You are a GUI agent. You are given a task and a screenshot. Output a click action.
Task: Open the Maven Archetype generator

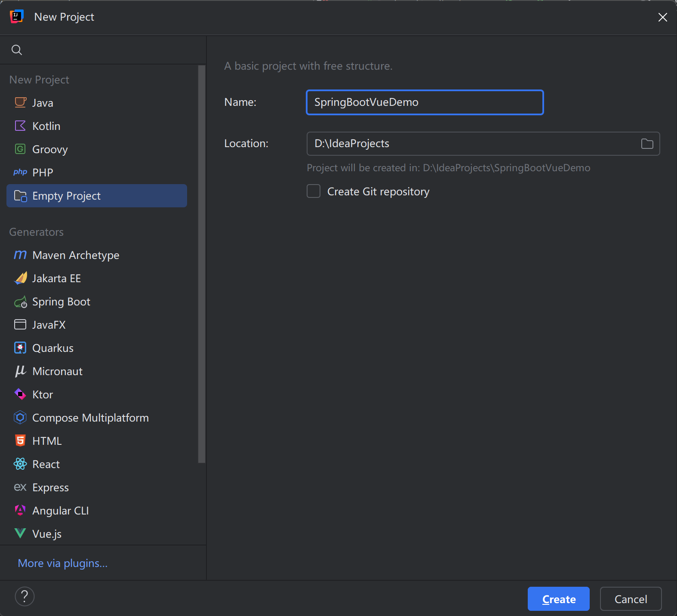97,255
